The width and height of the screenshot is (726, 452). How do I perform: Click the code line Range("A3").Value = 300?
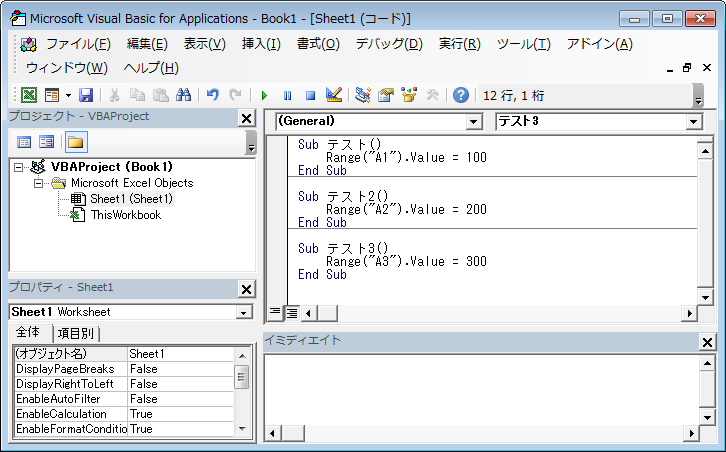pyautogui.click(x=406, y=262)
